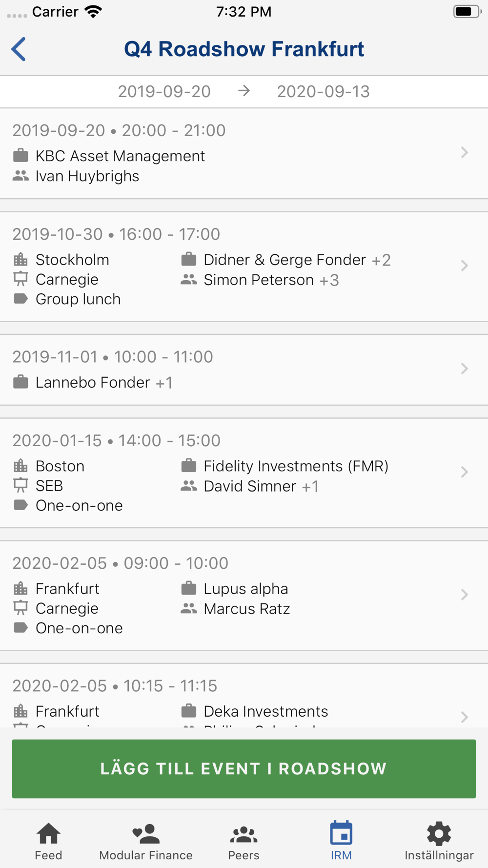This screenshot has height=868, width=488.
Task: Open the Feed tab house icon
Action: coord(49,833)
